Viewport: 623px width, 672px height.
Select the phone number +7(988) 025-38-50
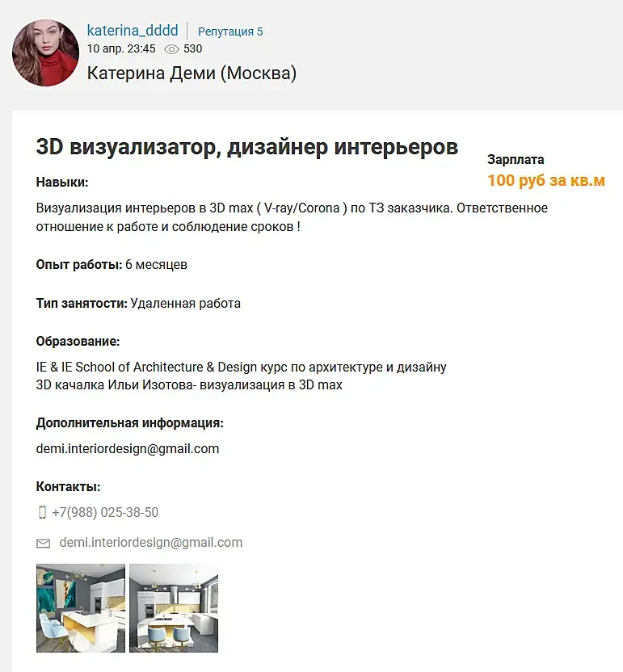pos(105,512)
